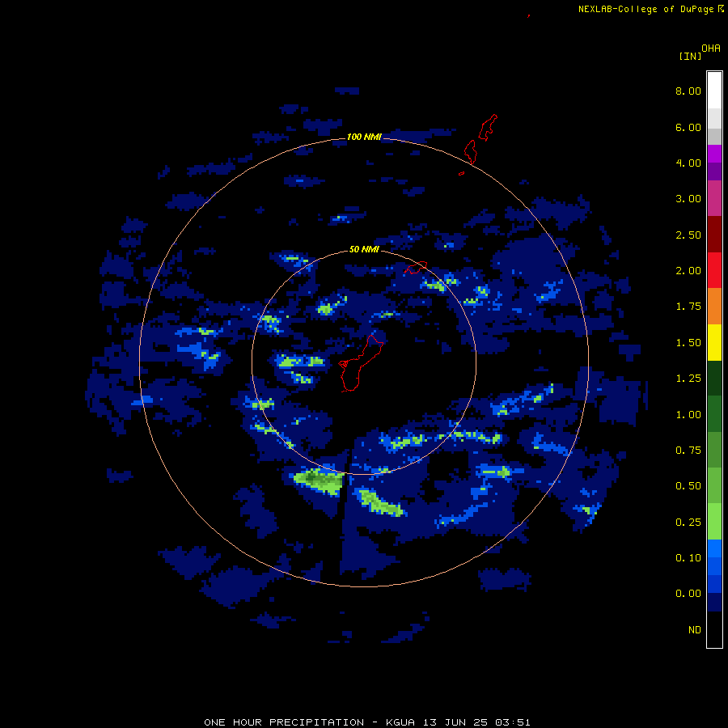This screenshot has width=728, height=728.
Task: Select the 0.25 legend value
Action: [x=688, y=523]
